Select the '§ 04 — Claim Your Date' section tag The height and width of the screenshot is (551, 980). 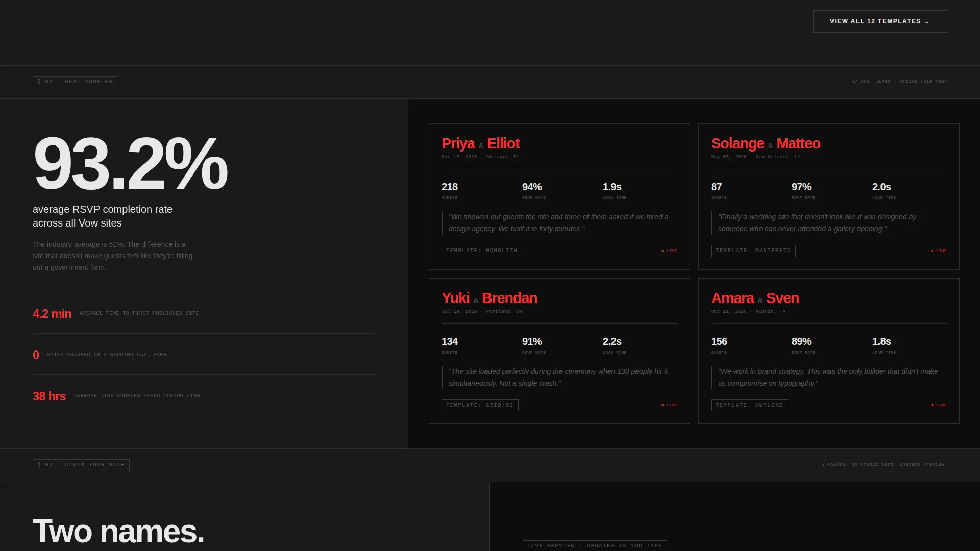[x=81, y=465]
